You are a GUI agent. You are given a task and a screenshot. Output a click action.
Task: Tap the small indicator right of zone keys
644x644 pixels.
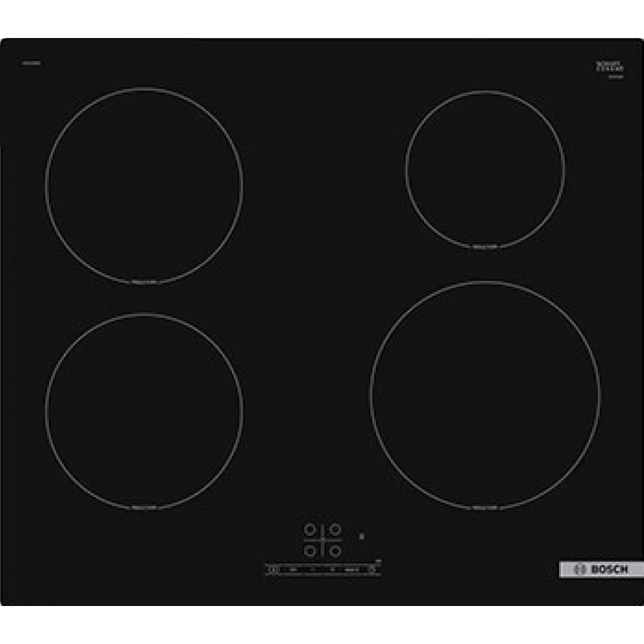click(x=362, y=536)
